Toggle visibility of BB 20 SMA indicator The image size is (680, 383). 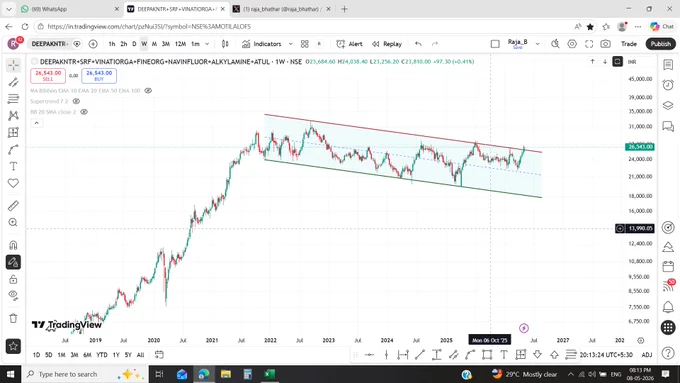point(84,112)
